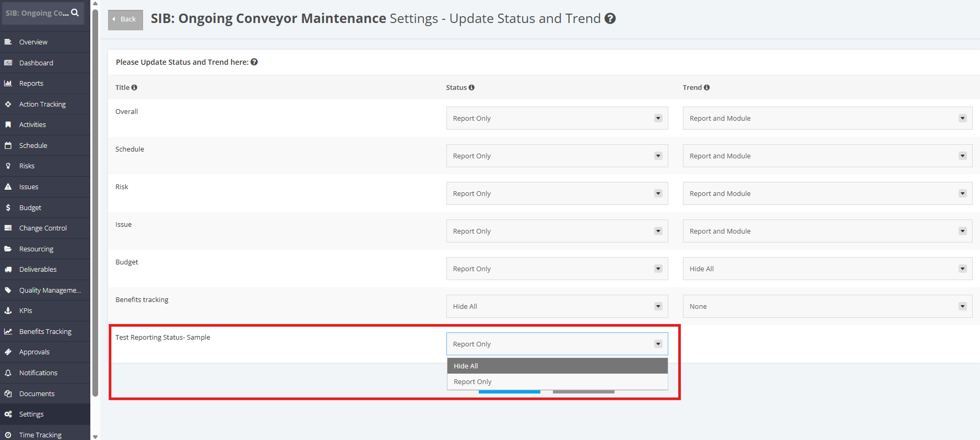Click the Risks lightbulb icon in sidebar
Screen dimensions: 980x440
(x=8, y=166)
